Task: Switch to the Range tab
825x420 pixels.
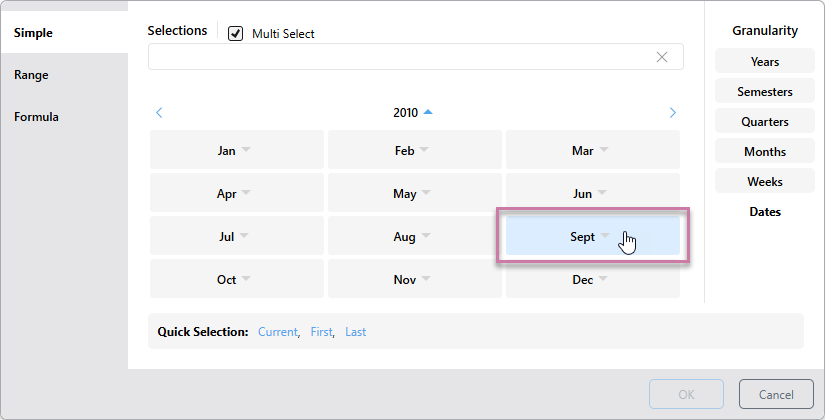Action: [x=31, y=75]
